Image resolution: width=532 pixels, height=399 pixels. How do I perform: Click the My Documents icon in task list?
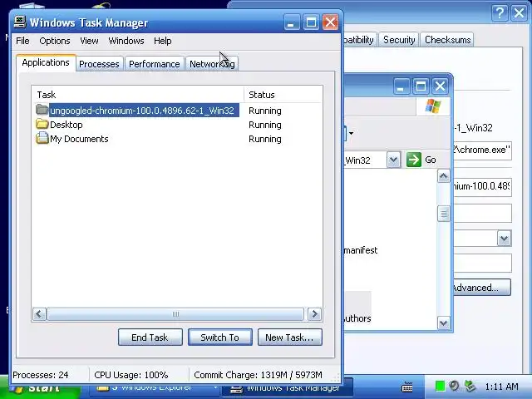(x=42, y=138)
